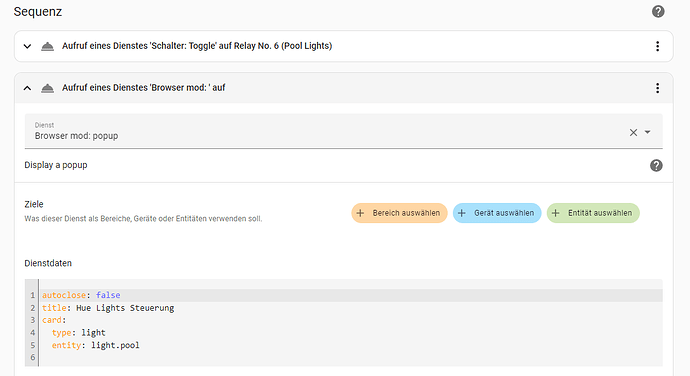Click empty line 6 in Dienstdaten editor
The height and width of the screenshot is (376, 690).
coord(350,358)
